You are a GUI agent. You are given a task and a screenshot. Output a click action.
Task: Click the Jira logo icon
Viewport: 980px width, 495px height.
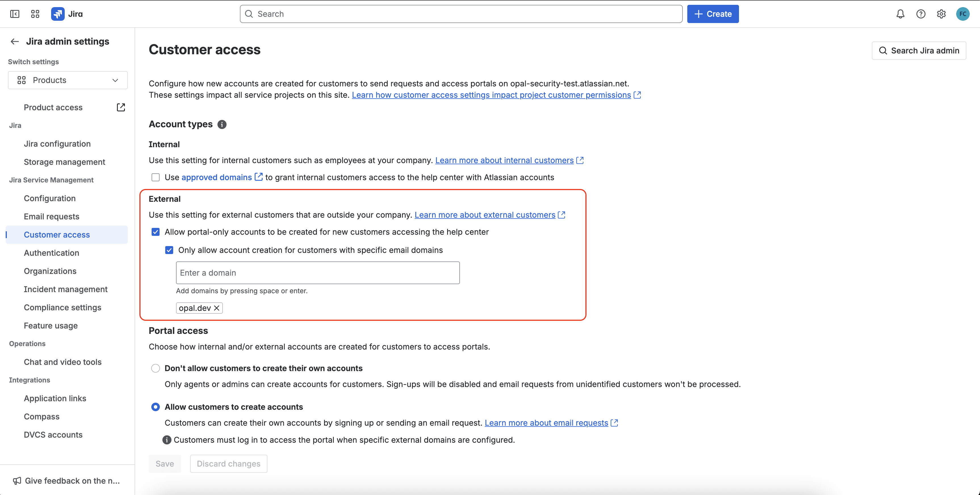click(58, 14)
